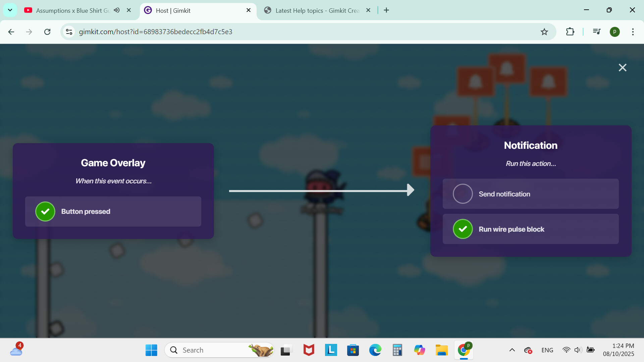Toggle the Run wire pulse block option
Image resolution: width=644 pixels, height=362 pixels.
[x=463, y=229]
